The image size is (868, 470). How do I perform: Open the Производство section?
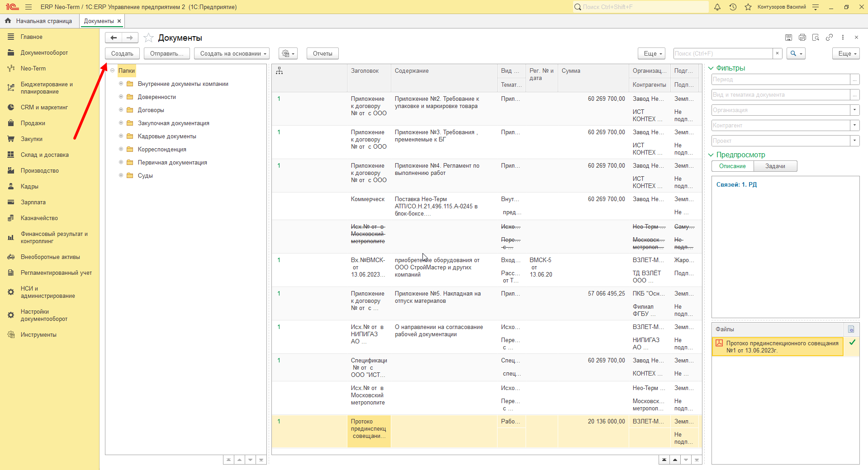[40, 171]
